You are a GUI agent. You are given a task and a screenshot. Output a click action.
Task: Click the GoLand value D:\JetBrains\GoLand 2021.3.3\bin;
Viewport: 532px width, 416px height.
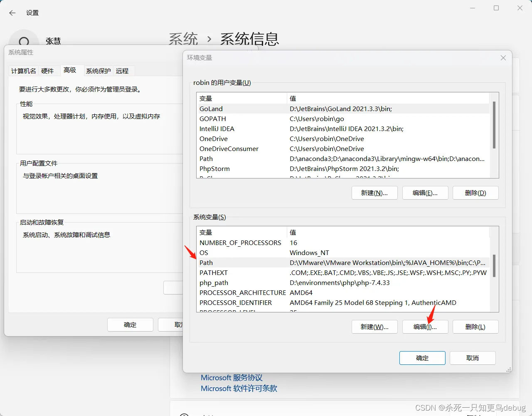pos(341,109)
